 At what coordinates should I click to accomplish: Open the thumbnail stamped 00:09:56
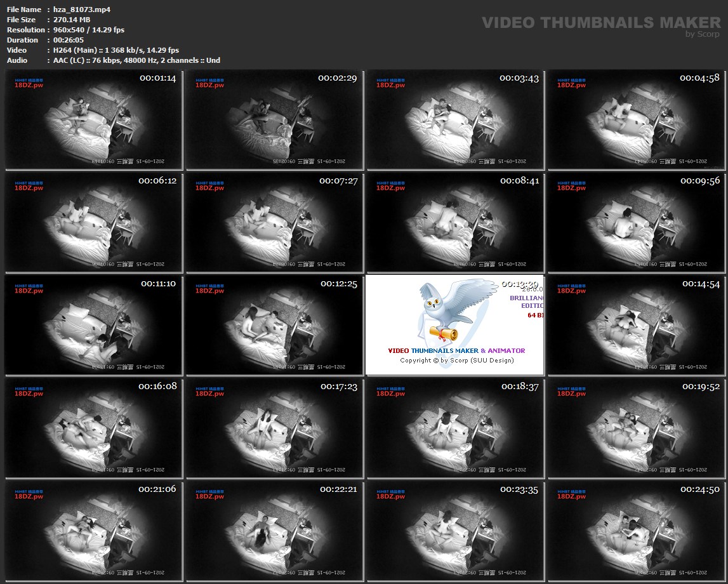click(x=636, y=223)
